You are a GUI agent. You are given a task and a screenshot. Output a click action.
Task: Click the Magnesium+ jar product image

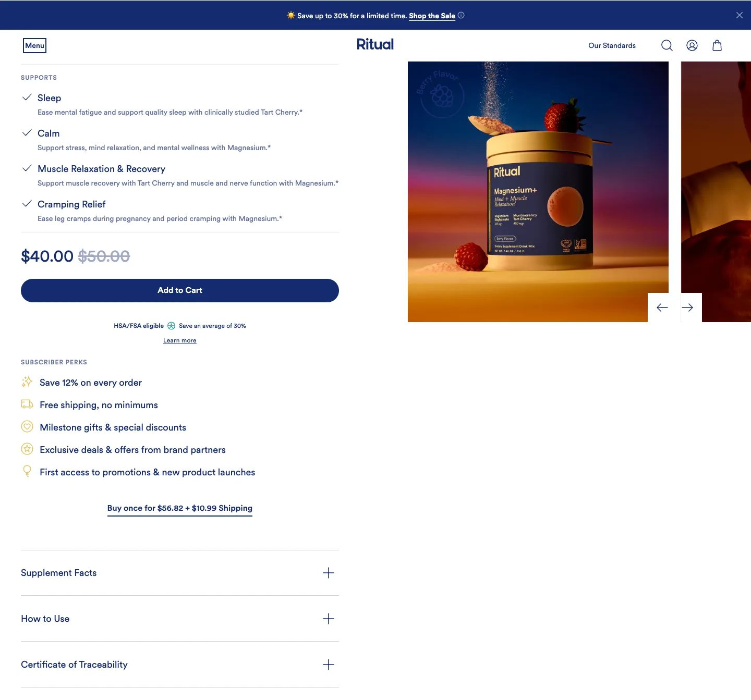pyautogui.click(x=538, y=192)
